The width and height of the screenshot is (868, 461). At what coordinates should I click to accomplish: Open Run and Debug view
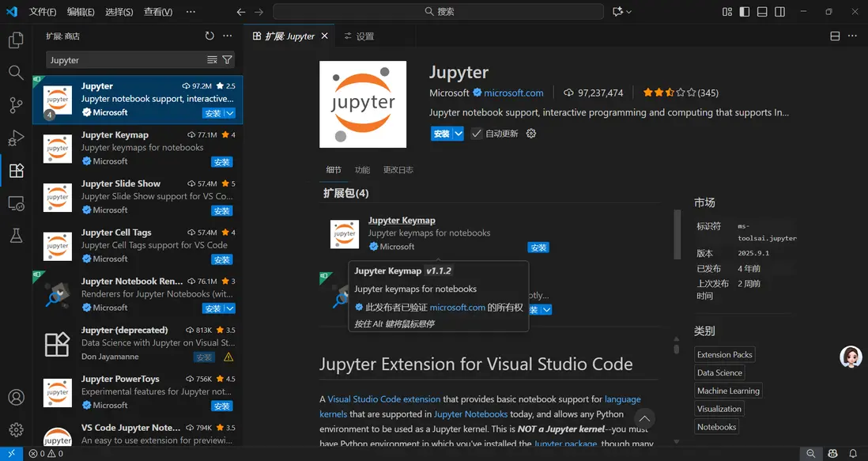tap(16, 138)
